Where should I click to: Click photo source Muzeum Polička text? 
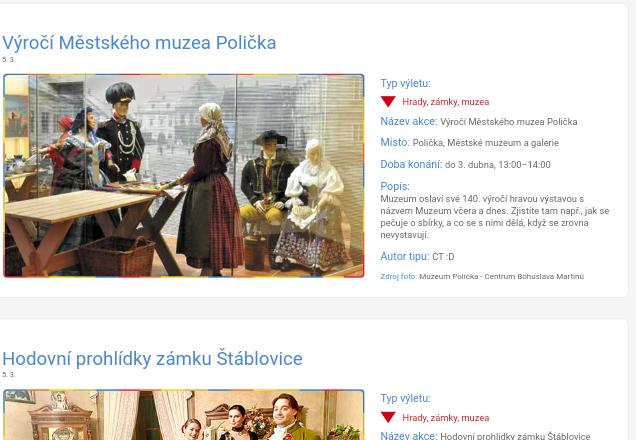(x=501, y=277)
